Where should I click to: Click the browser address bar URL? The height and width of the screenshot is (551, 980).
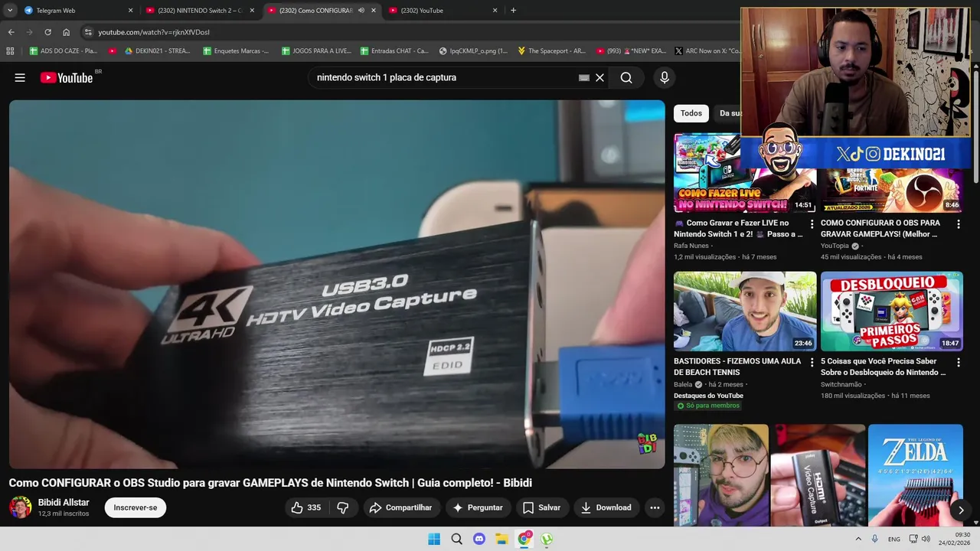click(154, 32)
